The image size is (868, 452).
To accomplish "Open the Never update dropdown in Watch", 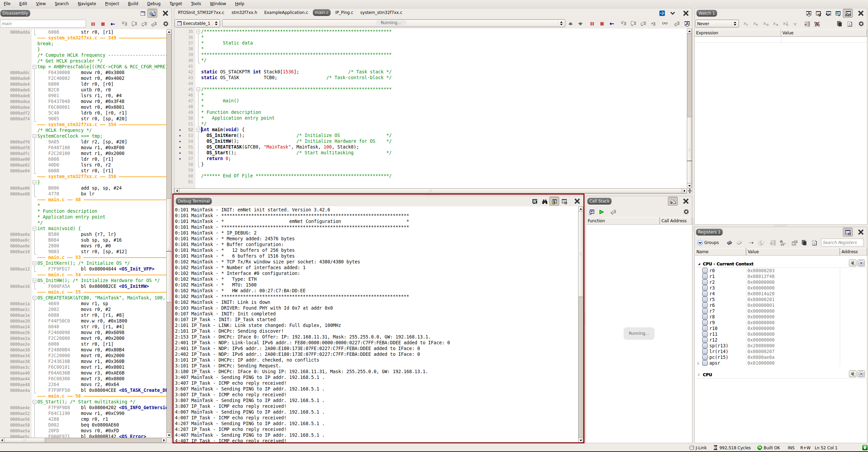I will pos(716,24).
